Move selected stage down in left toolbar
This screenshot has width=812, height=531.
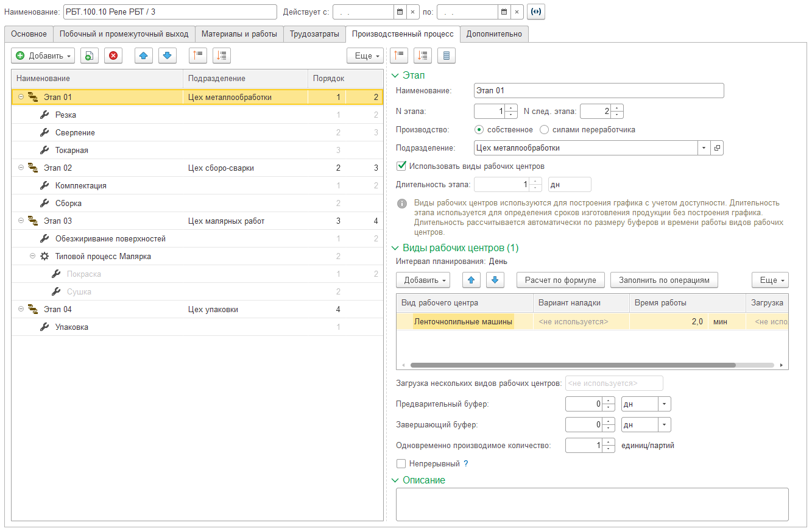tap(168, 55)
